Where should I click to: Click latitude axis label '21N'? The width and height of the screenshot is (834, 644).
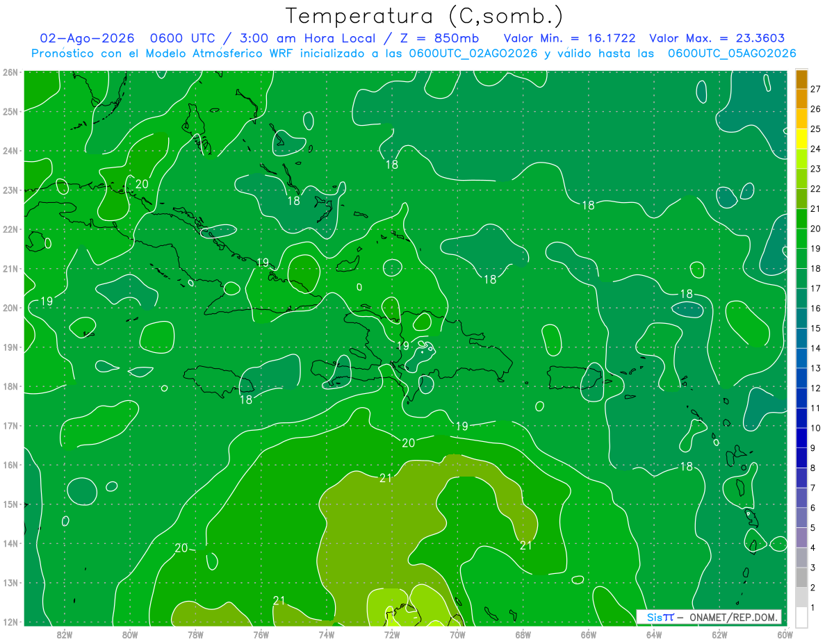[x=10, y=268]
